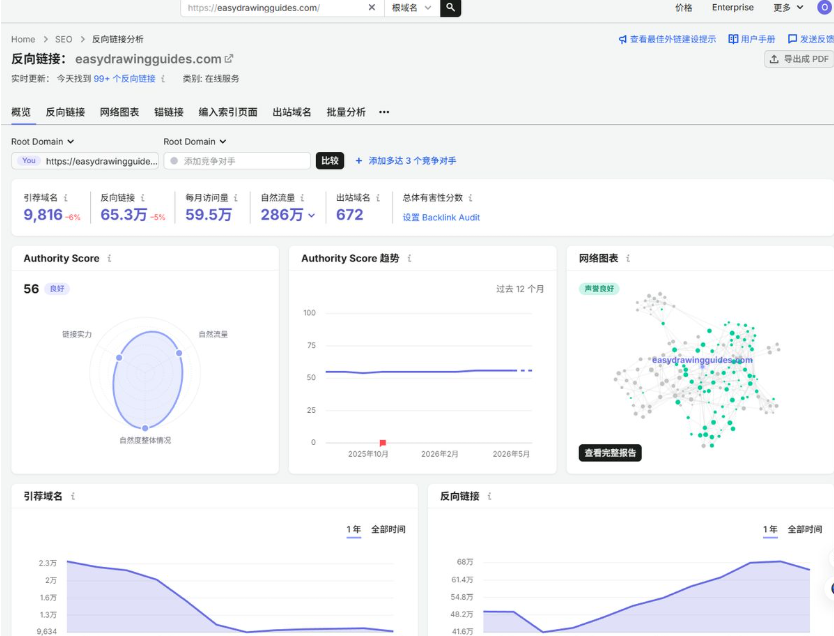This screenshot has height=636, width=834.
Task: Click info icon beside 反向链接 chart title
Action: [489, 496]
